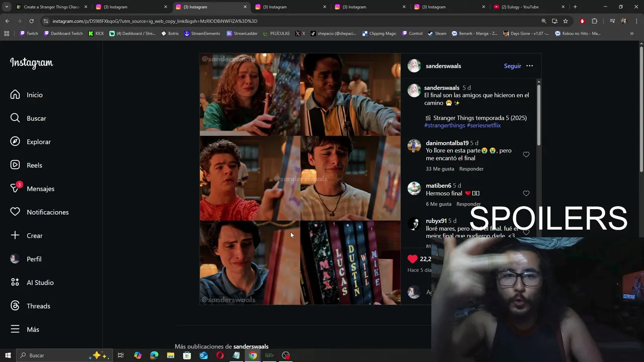Open Opera browser from taskbar
This screenshot has height=362, width=644.
point(220,355)
